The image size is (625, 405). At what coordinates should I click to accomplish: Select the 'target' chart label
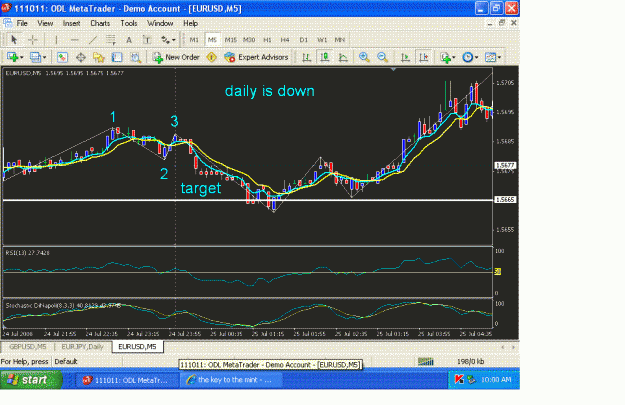pos(200,188)
